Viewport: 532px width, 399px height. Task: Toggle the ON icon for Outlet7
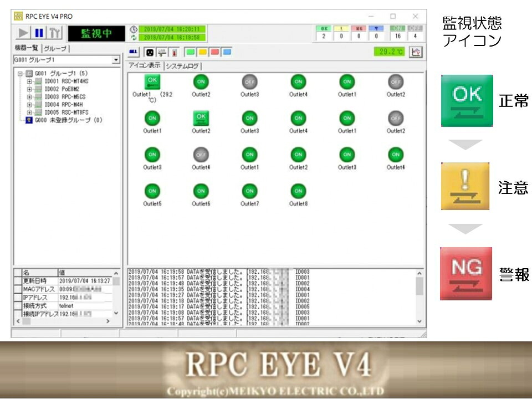tap(250, 191)
